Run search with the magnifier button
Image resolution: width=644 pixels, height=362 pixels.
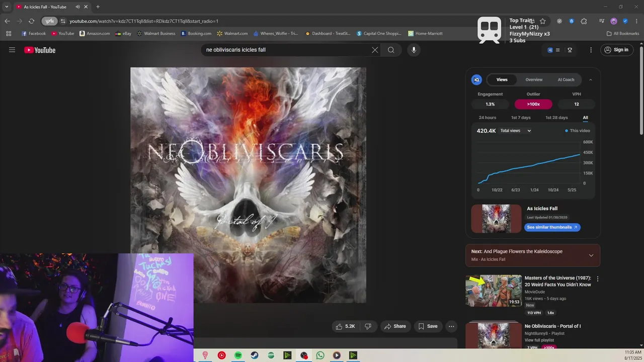(x=391, y=50)
